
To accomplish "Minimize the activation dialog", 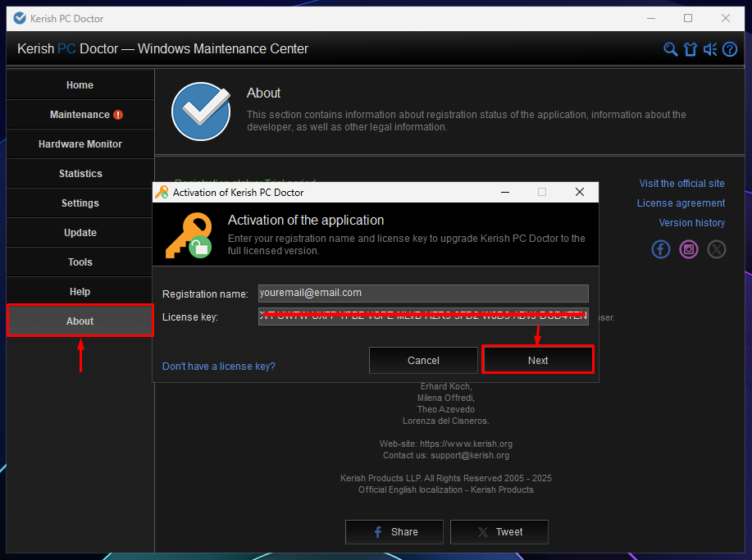I will click(x=505, y=192).
